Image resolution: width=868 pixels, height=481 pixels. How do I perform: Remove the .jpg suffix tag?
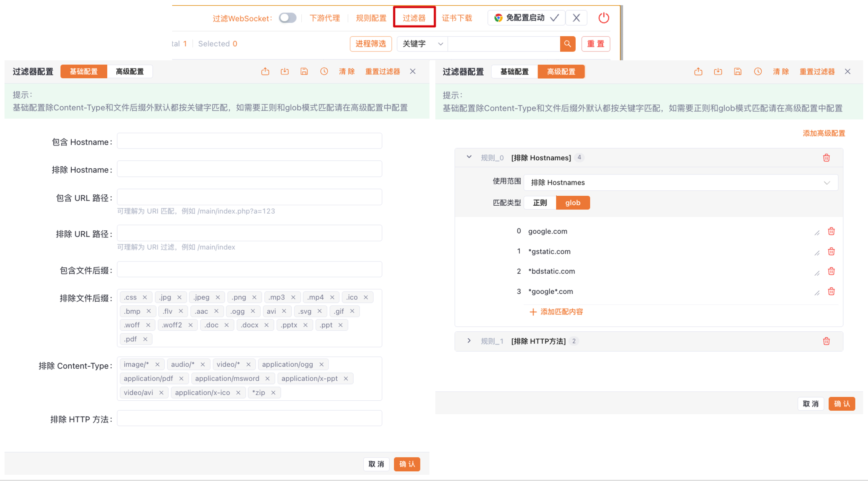pos(179,297)
